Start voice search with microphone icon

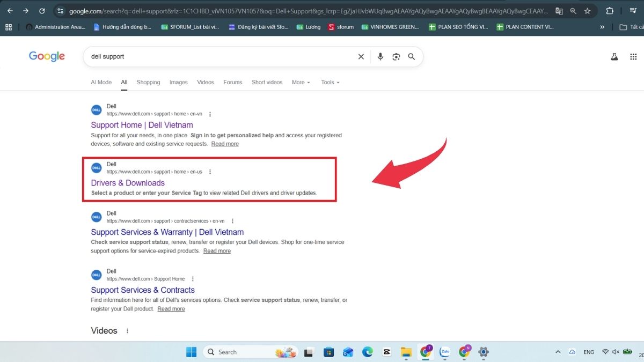380,56
